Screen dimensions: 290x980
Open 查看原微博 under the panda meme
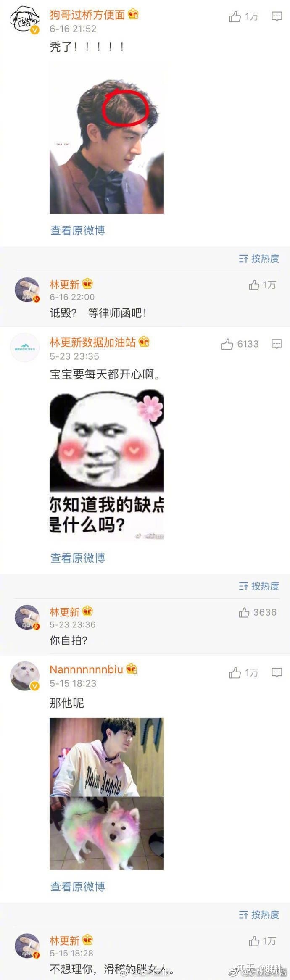point(78,558)
